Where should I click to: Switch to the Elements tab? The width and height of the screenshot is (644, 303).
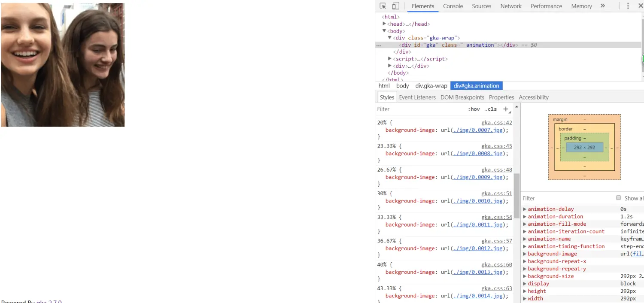coord(423,6)
